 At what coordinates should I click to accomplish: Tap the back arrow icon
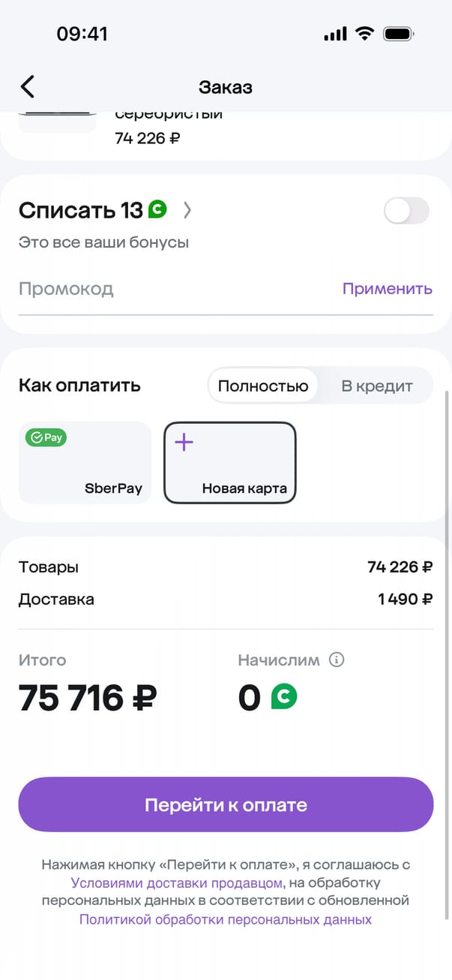click(x=28, y=86)
